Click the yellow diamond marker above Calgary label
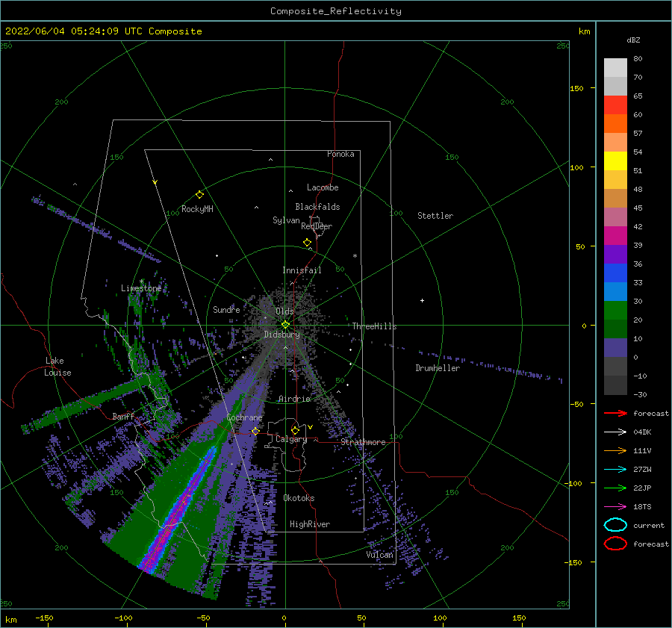The height and width of the screenshot is (628, 672). pos(295,430)
